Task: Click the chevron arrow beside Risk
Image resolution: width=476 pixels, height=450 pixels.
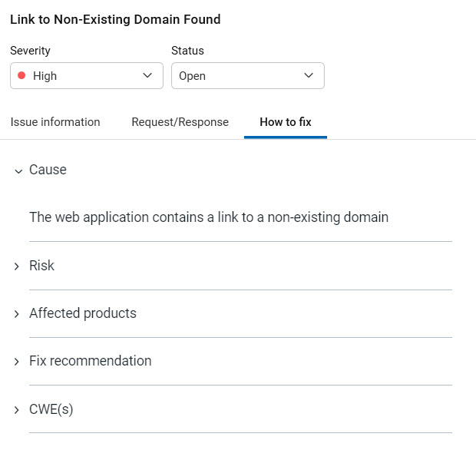Action: click(17, 266)
